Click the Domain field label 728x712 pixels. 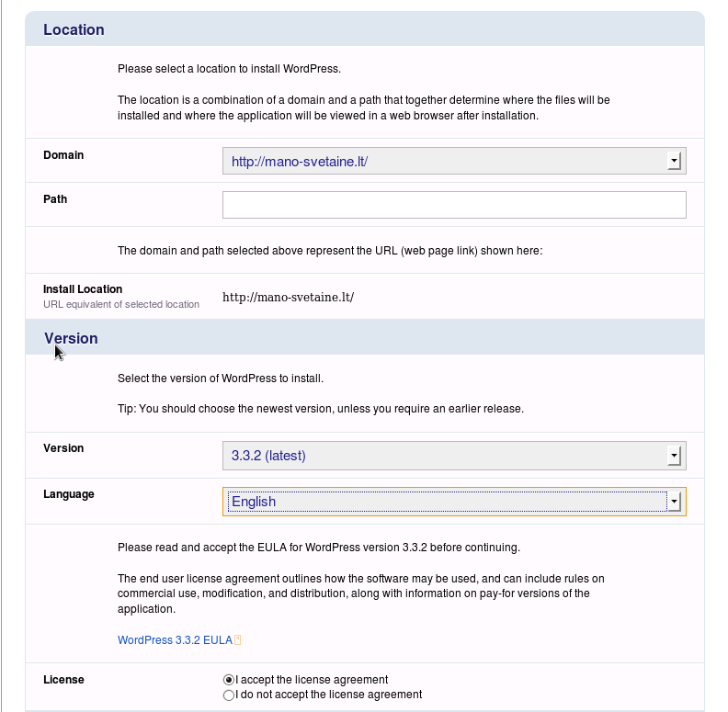pos(63,155)
